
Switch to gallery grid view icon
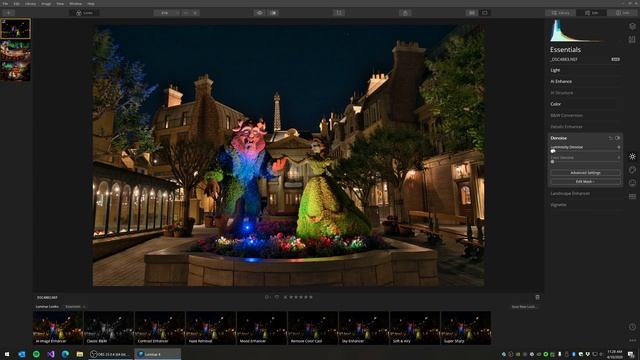[472, 13]
